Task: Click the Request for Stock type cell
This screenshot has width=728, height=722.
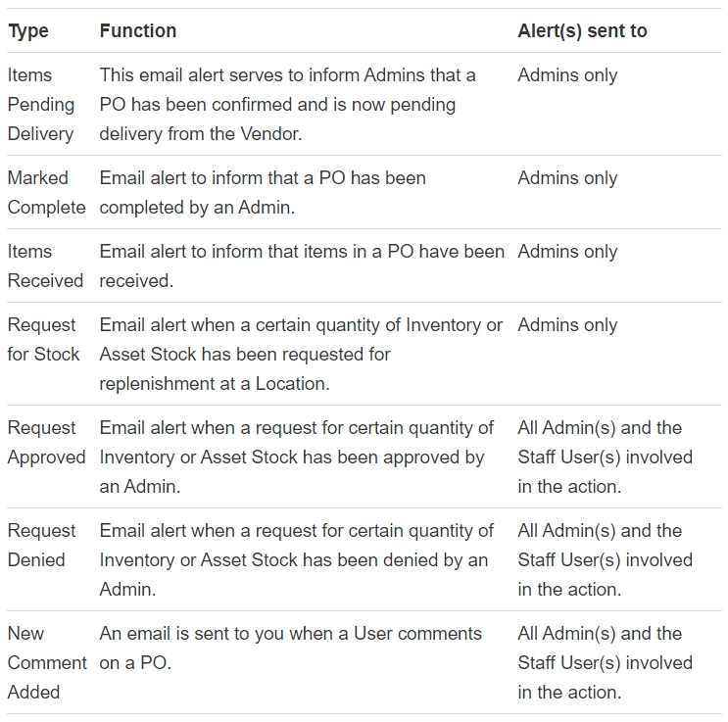Action: (x=43, y=339)
